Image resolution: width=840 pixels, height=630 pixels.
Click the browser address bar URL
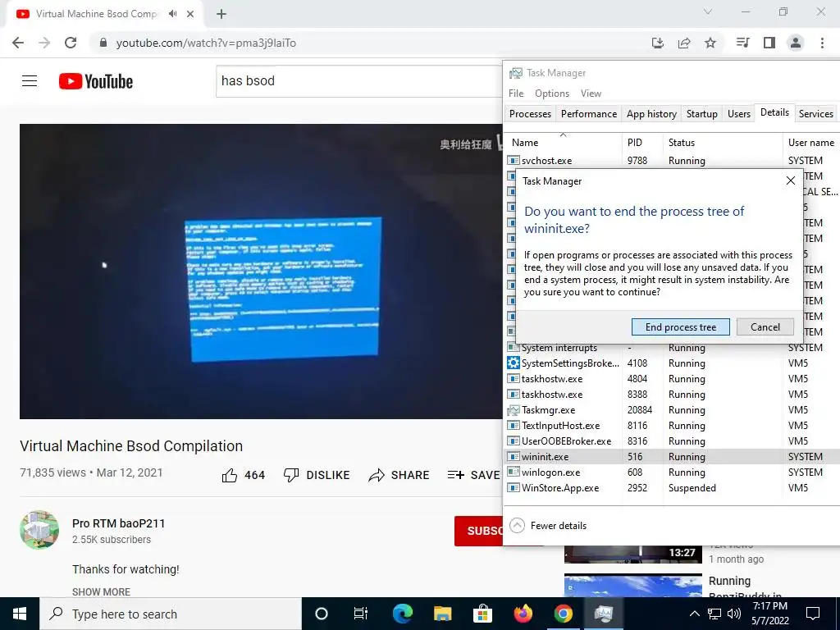[x=206, y=43]
